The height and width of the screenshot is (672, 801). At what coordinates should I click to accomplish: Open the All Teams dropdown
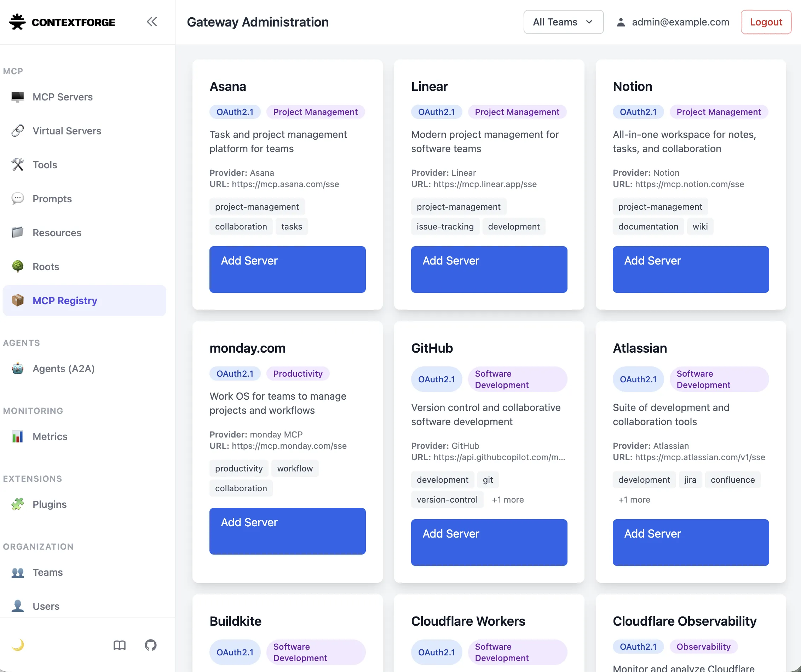pos(563,22)
